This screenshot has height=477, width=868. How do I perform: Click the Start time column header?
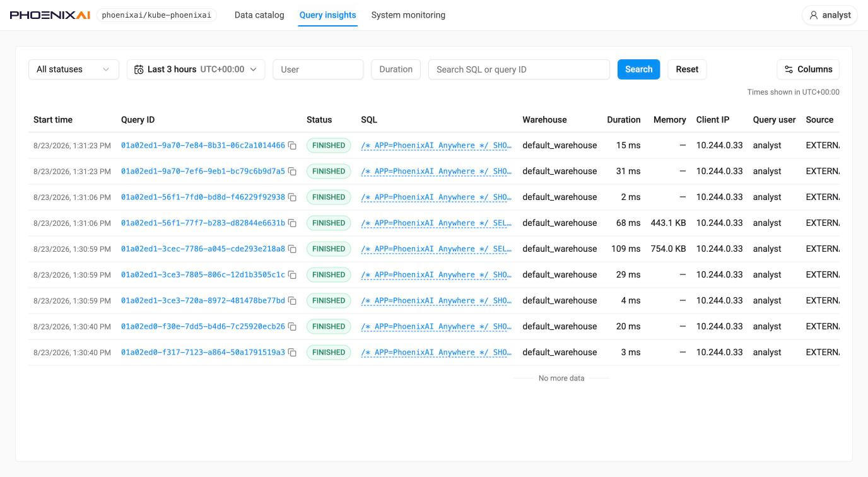(x=53, y=120)
